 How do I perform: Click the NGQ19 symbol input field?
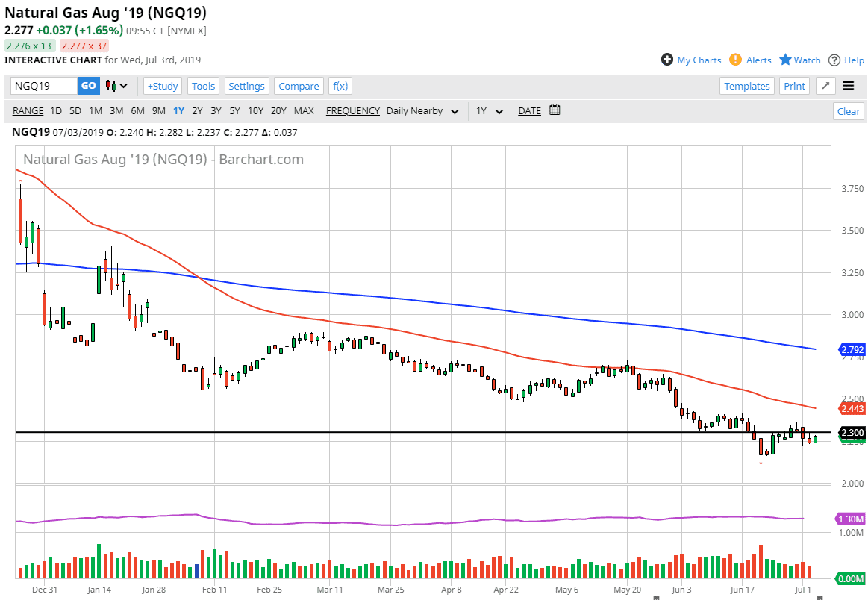43,86
